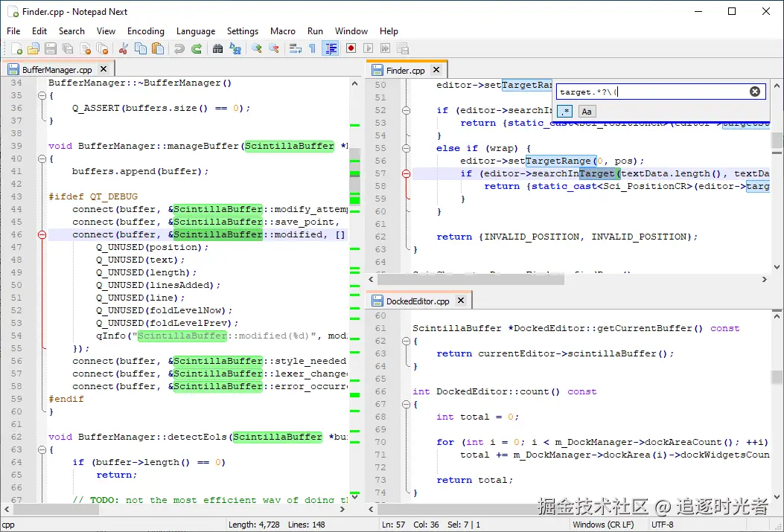Click the macro Playback icon

(x=368, y=48)
